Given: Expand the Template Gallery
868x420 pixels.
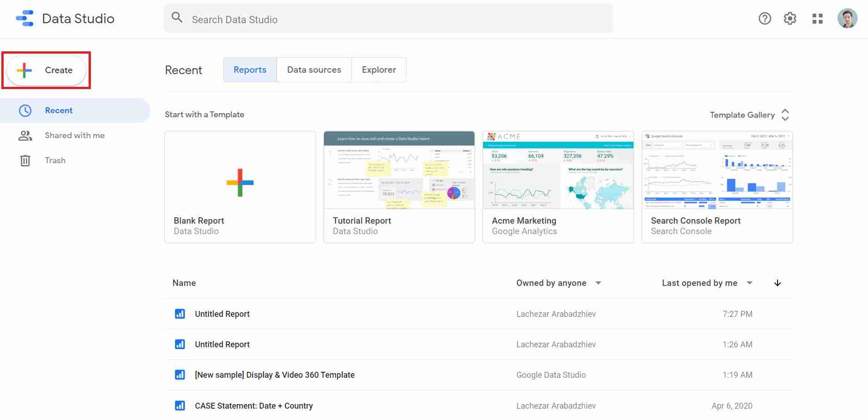Looking at the screenshot, I should (750, 115).
